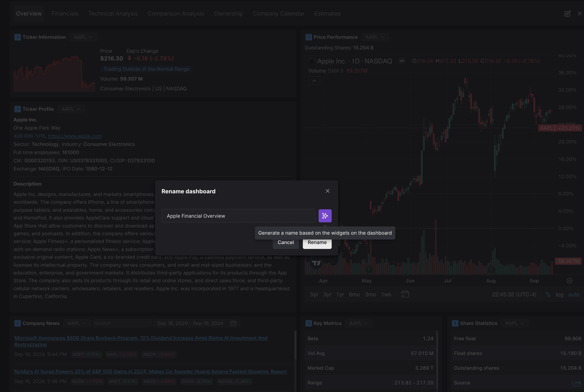This screenshot has width=584, height=392.
Task: Open the chart date range calendar icon
Action: click(405, 294)
